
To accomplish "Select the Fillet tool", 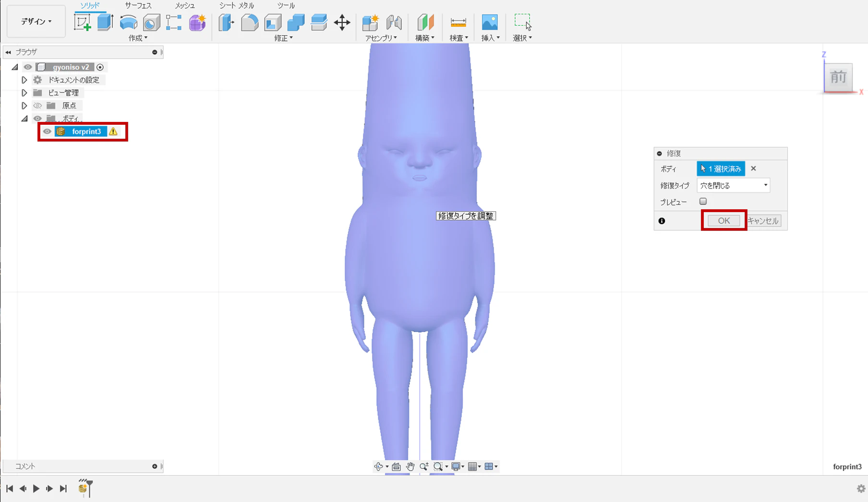I will click(x=250, y=23).
